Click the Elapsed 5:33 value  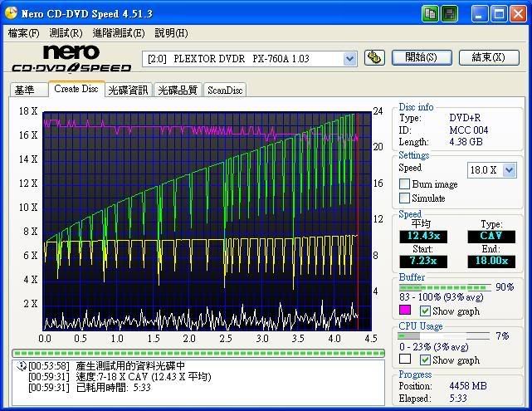point(458,398)
